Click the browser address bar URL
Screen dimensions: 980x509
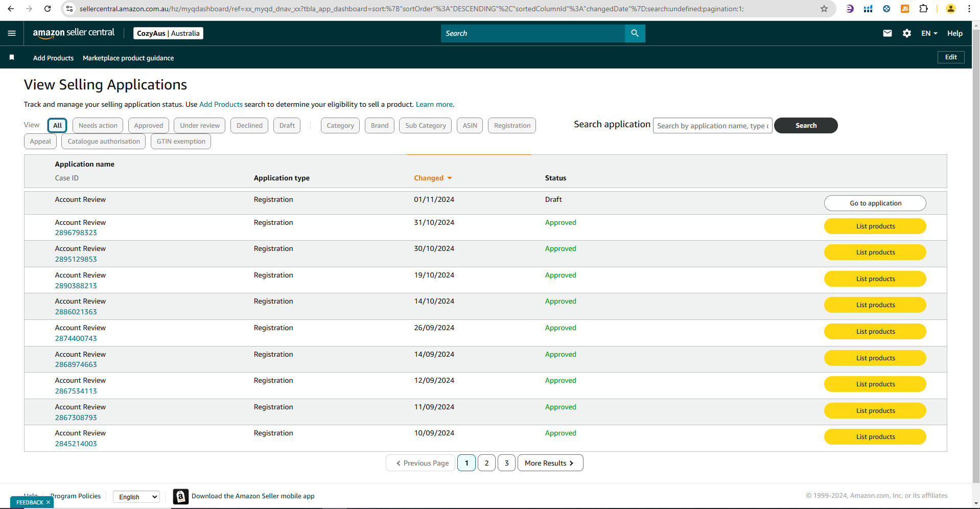coord(411,9)
